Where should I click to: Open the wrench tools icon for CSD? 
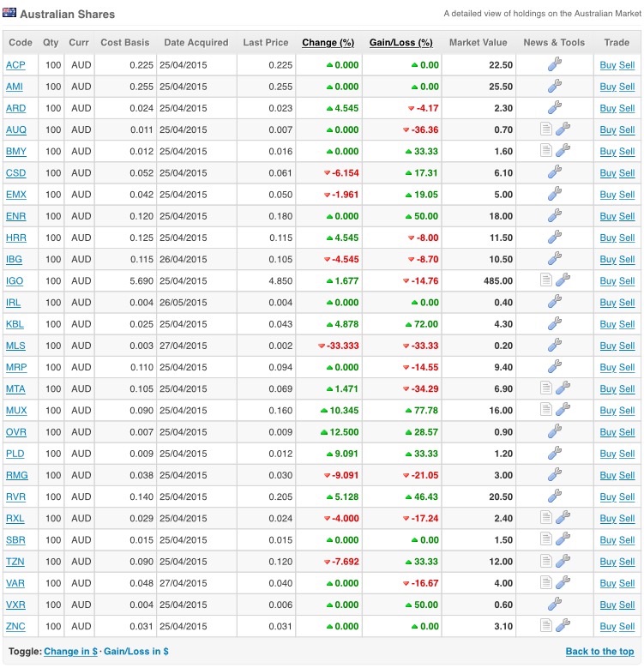click(x=554, y=172)
